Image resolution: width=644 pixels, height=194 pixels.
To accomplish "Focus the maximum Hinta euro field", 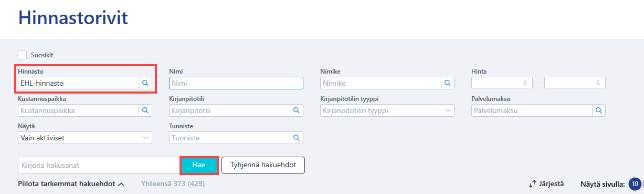I will pos(575,83).
